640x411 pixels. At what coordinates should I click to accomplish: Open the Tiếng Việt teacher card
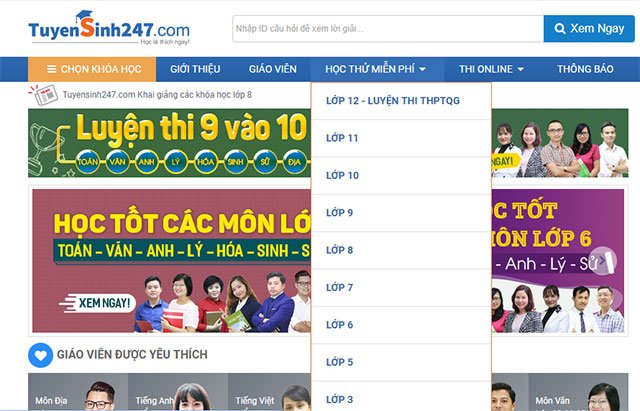(x=269, y=392)
